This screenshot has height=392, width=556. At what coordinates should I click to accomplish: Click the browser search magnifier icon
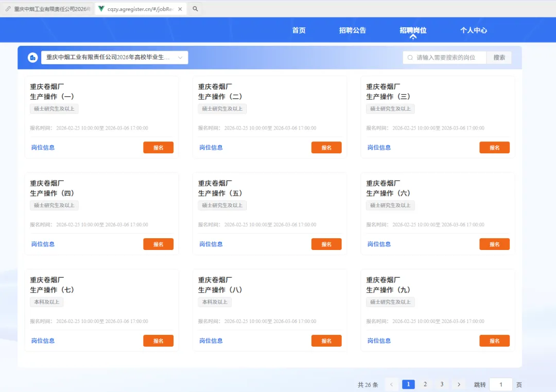coord(195,9)
